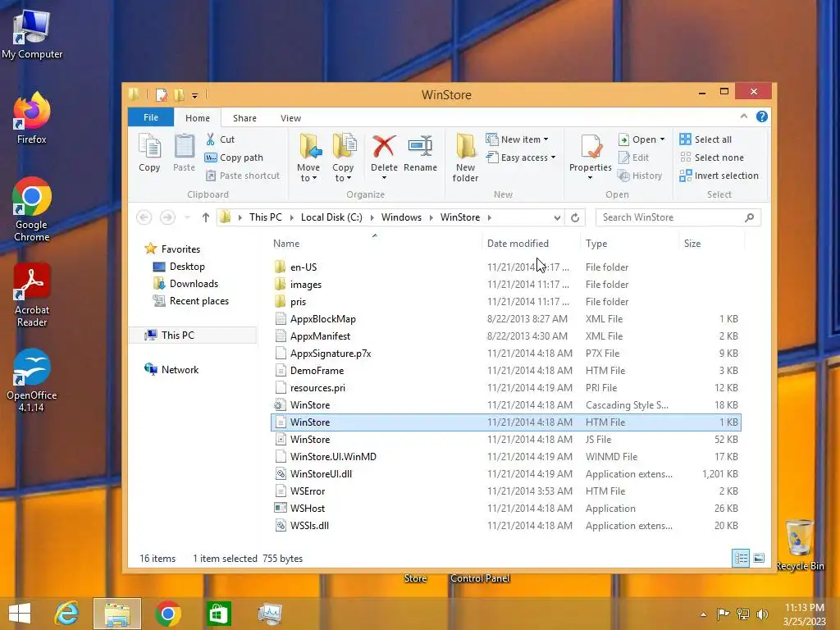Select the WinStoreUI.dll file

321,473
